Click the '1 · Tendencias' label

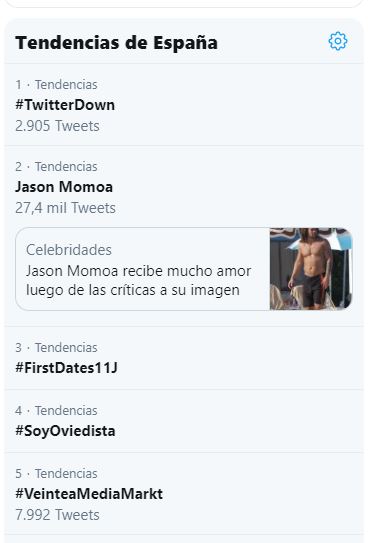(56, 84)
